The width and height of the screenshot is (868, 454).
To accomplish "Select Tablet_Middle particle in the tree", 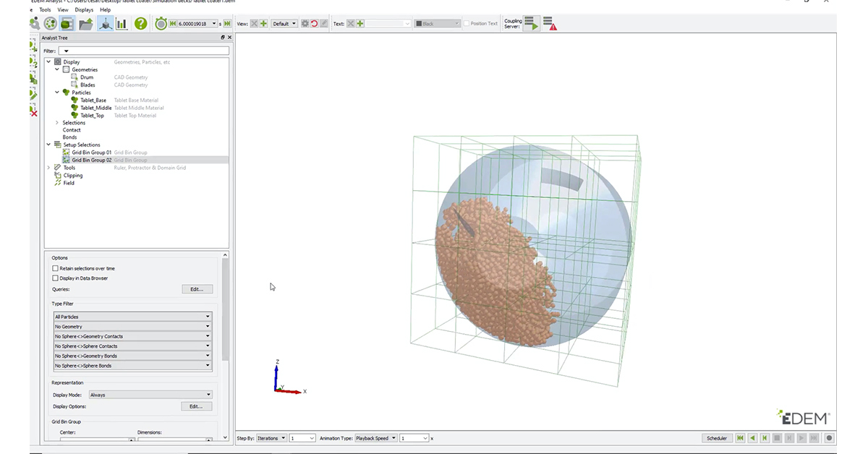I will tap(95, 108).
